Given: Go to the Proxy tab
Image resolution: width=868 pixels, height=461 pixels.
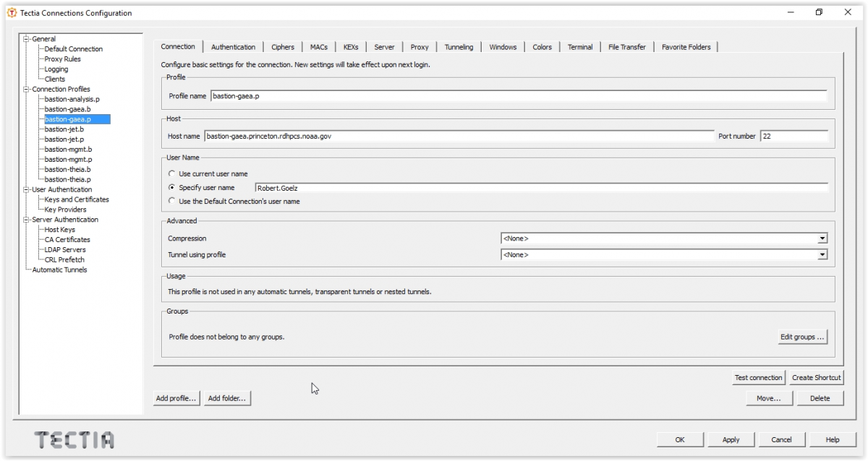Looking at the screenshot, I should point(420,47).
